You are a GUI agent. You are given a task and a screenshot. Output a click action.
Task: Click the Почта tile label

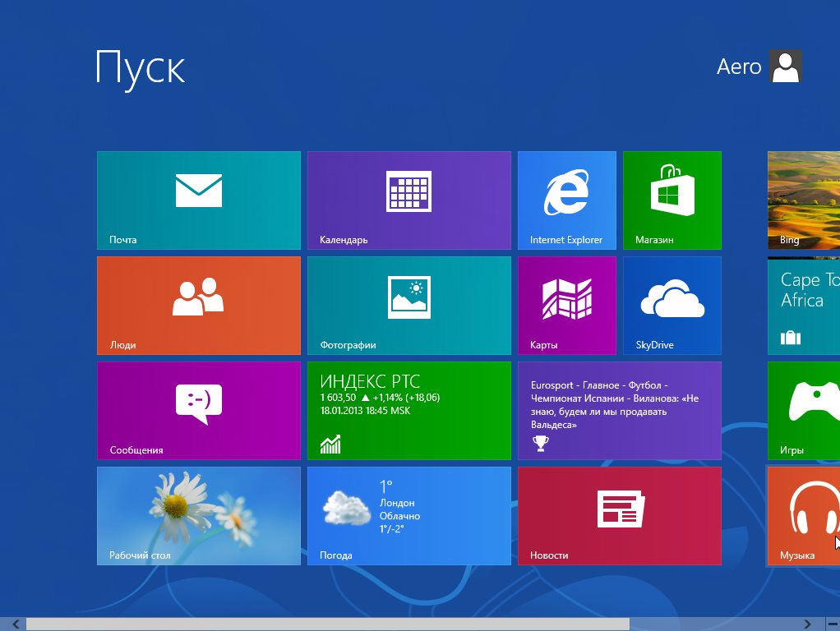point(122,240)
